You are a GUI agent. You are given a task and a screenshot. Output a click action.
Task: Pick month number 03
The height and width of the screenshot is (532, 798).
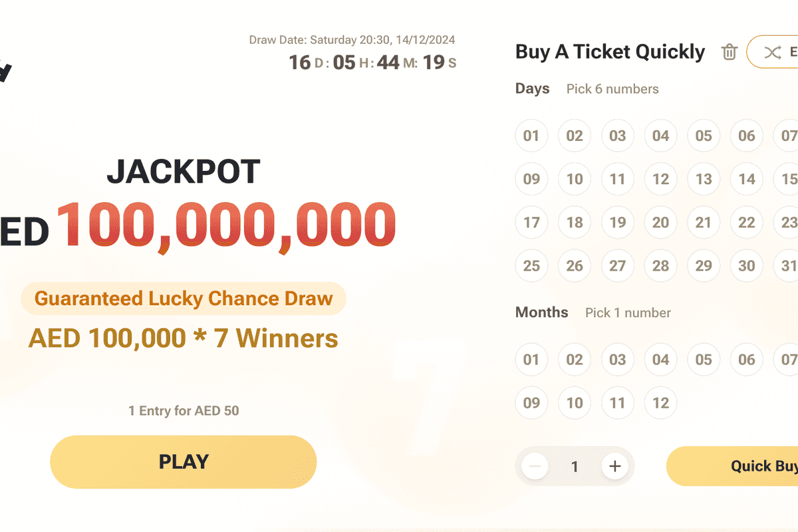point(617,359)
